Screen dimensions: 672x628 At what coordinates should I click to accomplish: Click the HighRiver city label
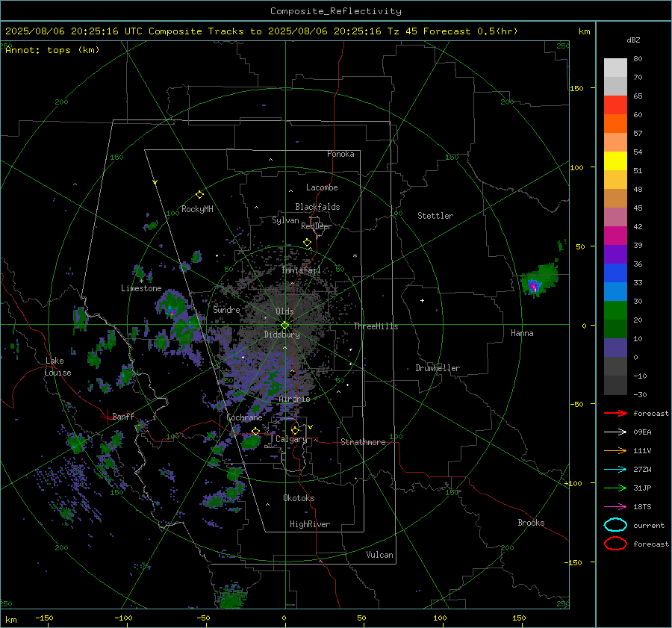pyautogui.click(x=310, y=524)
